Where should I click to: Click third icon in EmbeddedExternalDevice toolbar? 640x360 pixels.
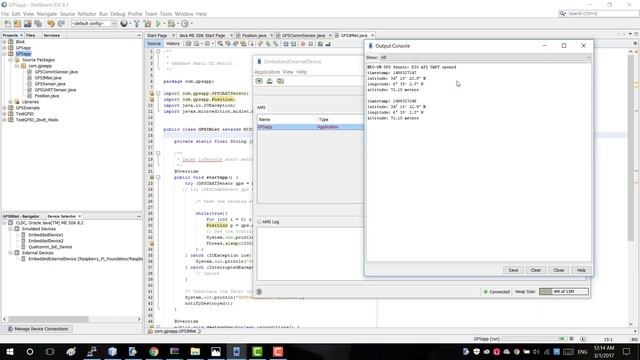[280, 81]
